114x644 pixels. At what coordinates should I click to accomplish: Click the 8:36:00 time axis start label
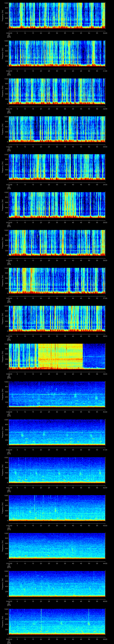(x=9, y=298)
